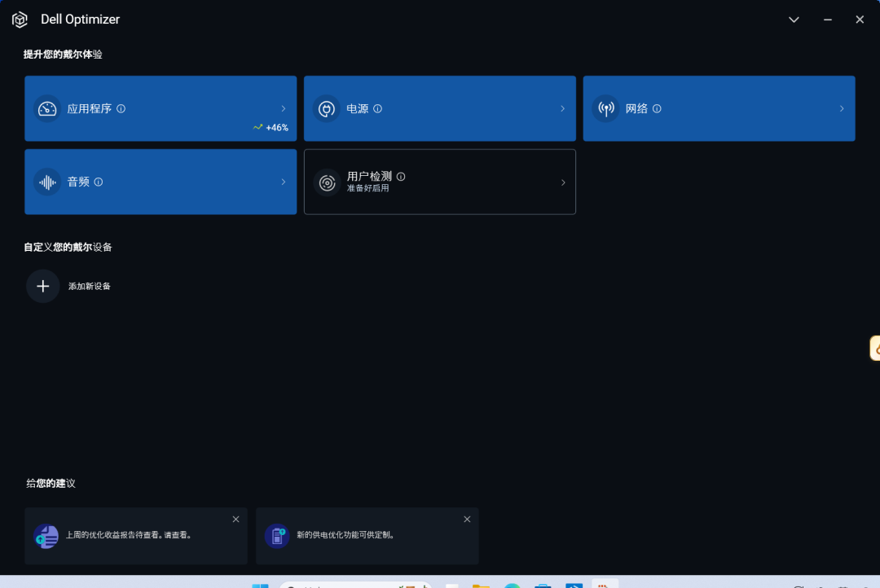Image resolution: width=880 pixels, height=588 pixels.
Task: Open the title bar dropdown chevron
Action: (x=794, y=20)
